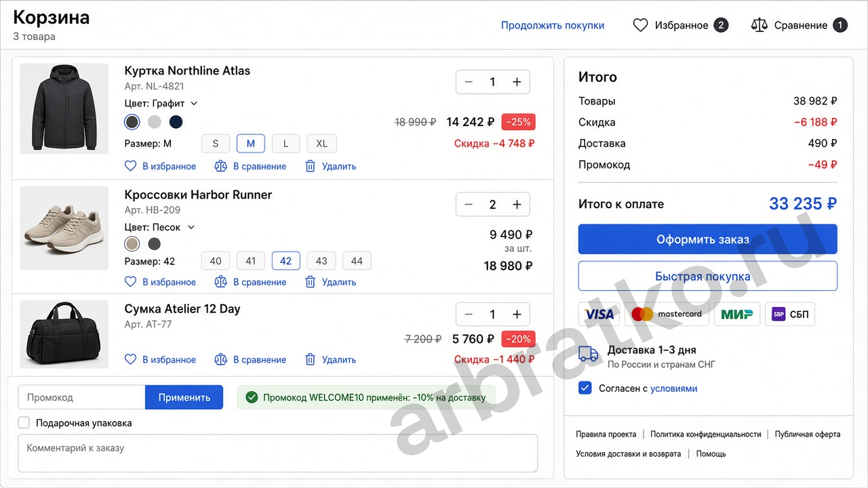This screenshot has height=488, width=868.
Task: Open Публичная оферта footer link
Action: [808, 434]
